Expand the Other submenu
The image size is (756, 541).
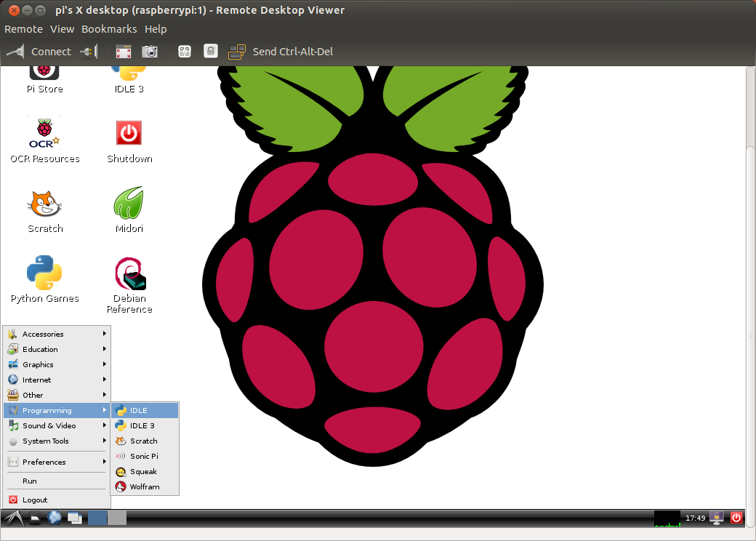pyautogui.click(x=57, y=395)
